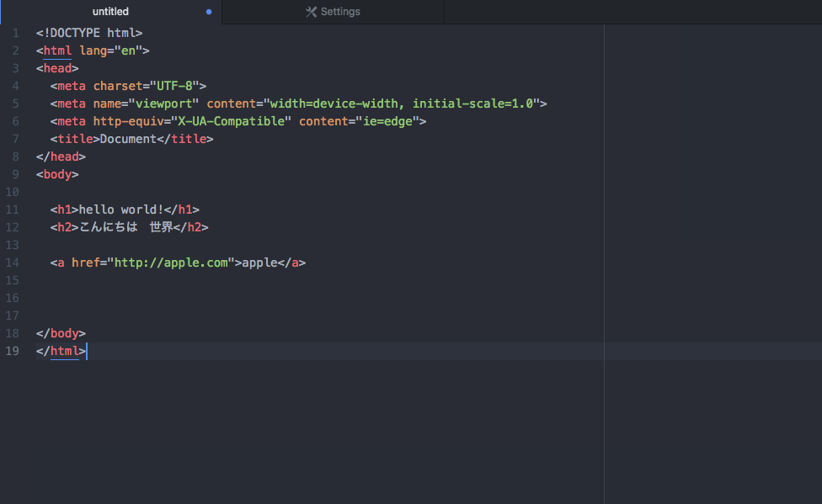Screen dimensions: 822x504
Task: Select line number 18 in the gutter
Action: click(x=12, y=334)
